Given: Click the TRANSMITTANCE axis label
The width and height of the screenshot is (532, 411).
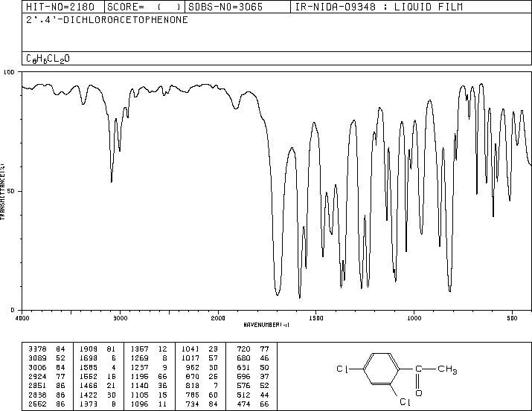Looking at the screenshot, I should 2,192.
